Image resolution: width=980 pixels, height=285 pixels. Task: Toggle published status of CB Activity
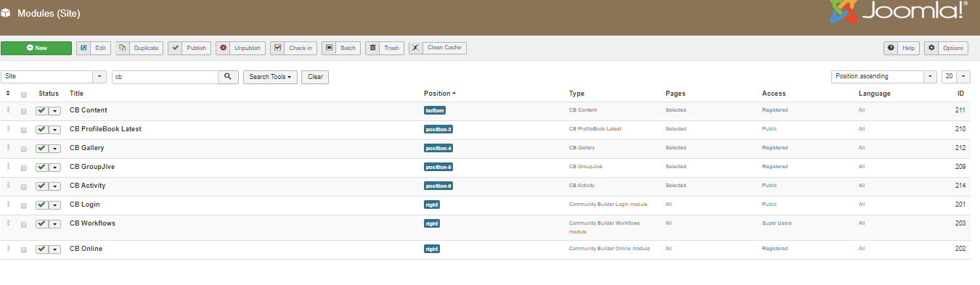tap(41, 186)
